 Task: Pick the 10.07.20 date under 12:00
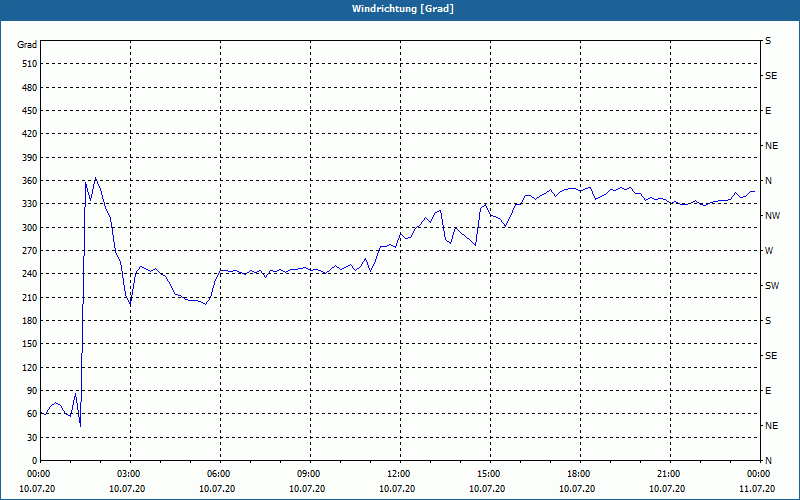pyautogui.click(x=397, y=489)
